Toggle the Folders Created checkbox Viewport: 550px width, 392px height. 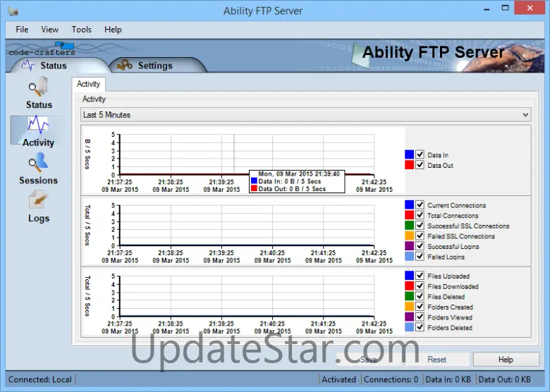point(420,307)
